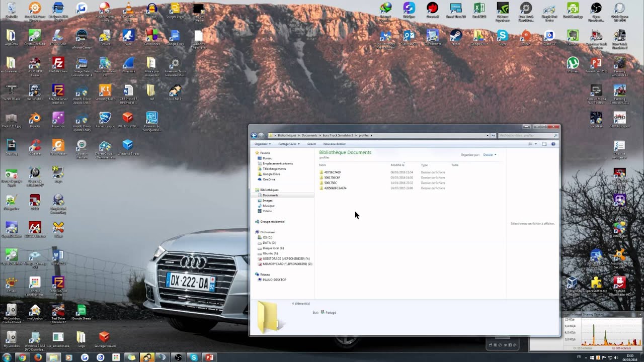This screenshot has height=362, width=644.
Task: Open the Partager avec dropdown
Action: click(x=289, y=144)
